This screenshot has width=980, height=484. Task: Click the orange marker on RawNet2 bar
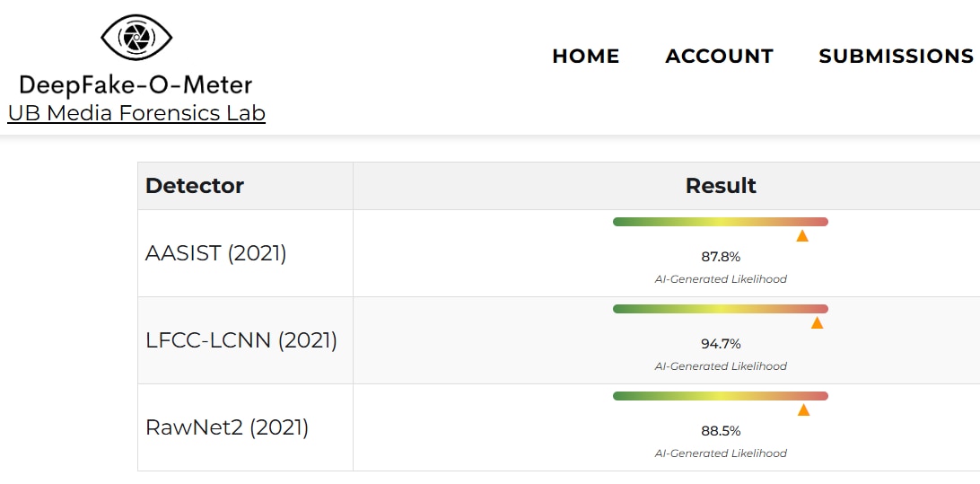pos(803,410)
